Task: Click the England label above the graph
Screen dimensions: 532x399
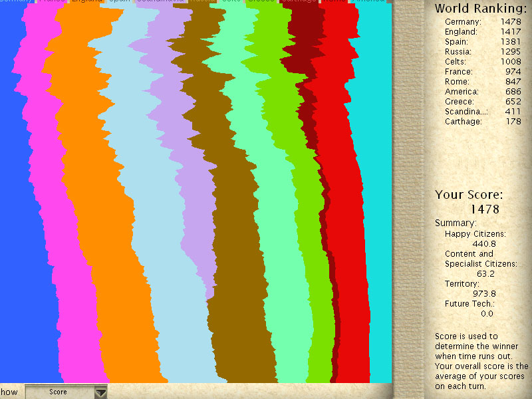Action: pos(86,1)
